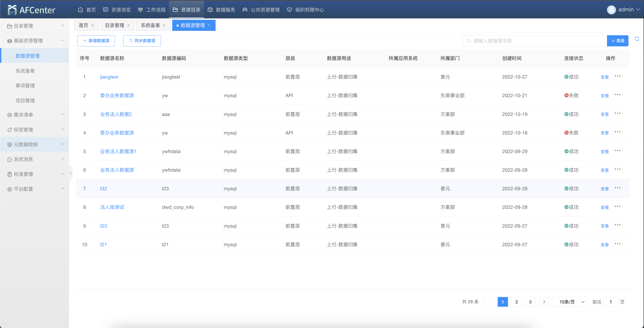Go to the next page arrow
The height and width of the screenshot is (328, 644).
[544, 302]
